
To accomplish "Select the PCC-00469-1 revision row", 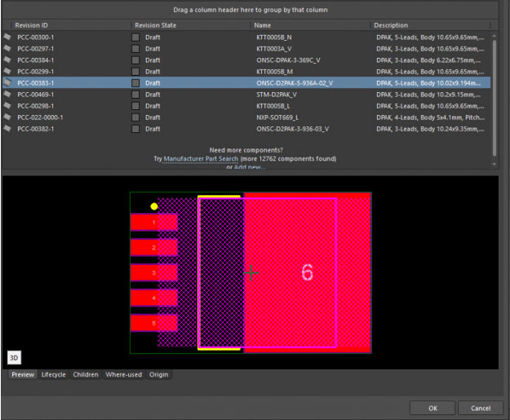I will (x=246, y=95).
